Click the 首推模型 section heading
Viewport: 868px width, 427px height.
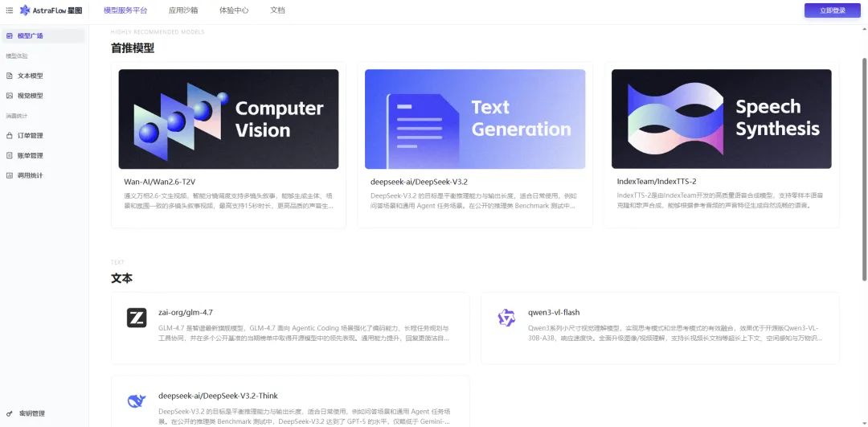click(x=133, y=48)
